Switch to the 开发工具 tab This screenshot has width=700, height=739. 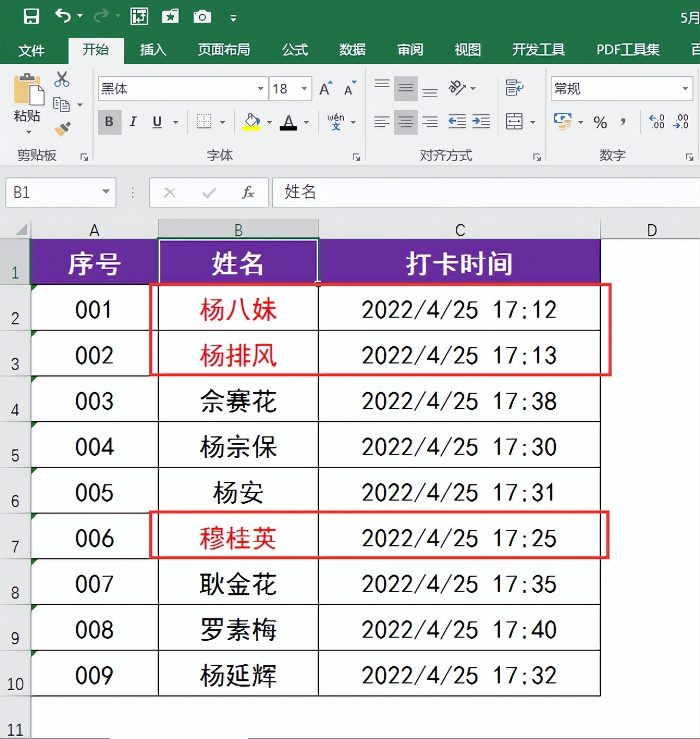pos(538,50)
